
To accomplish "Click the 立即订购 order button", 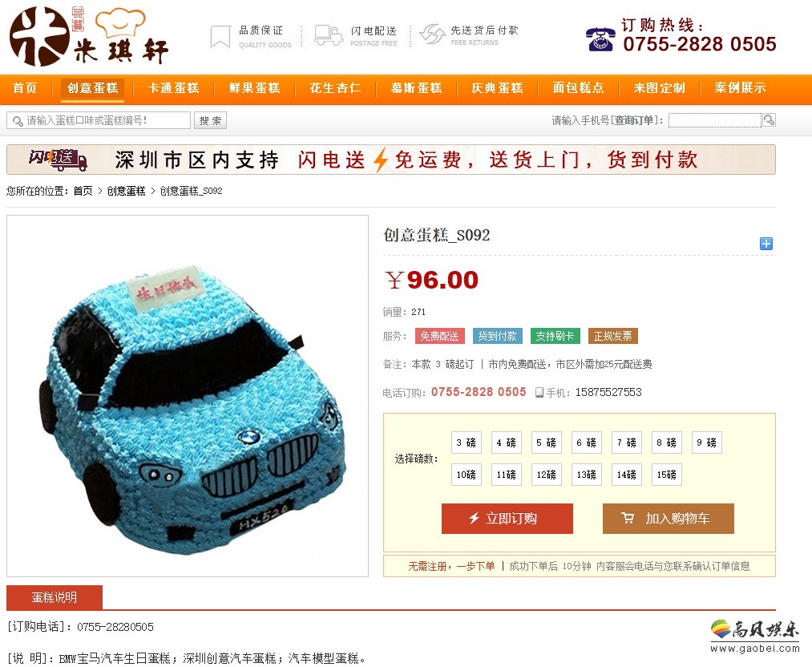I will [507, 519].
